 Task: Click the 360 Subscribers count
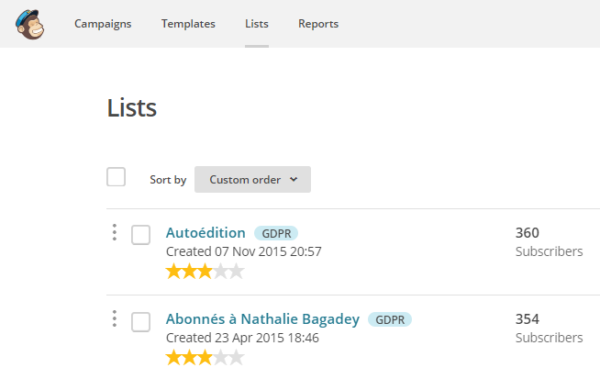click(549, 242)
